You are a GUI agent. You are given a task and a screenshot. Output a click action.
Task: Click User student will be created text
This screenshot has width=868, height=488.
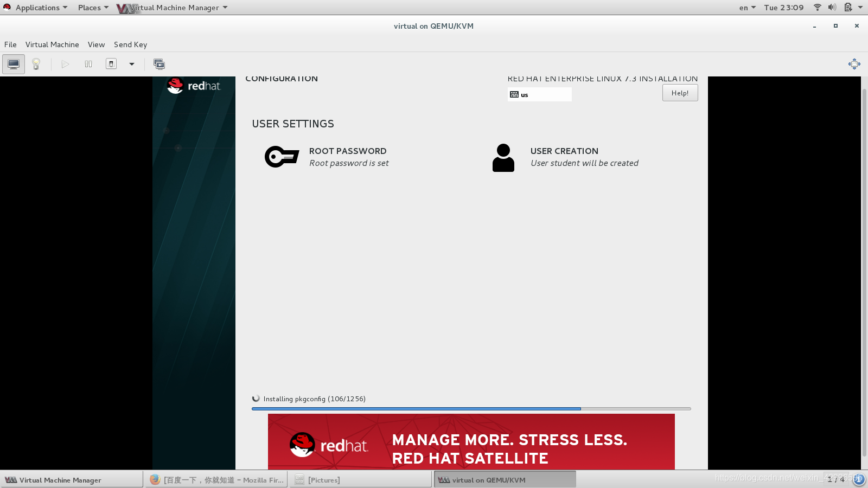coord(584,163)
